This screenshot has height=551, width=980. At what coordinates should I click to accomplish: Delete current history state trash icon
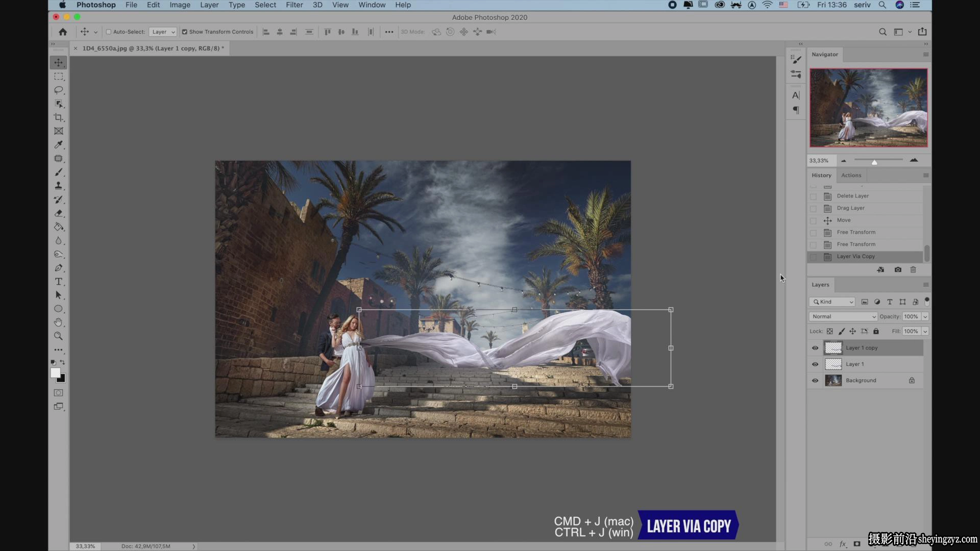[x=913, y=269]
